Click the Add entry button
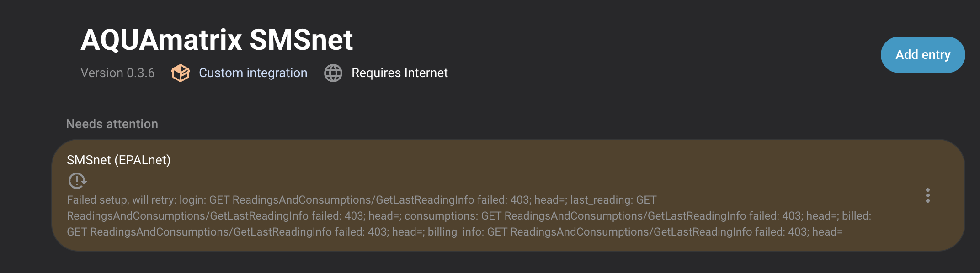Viewport: 980px width, 273px height. tap(922, 55)
